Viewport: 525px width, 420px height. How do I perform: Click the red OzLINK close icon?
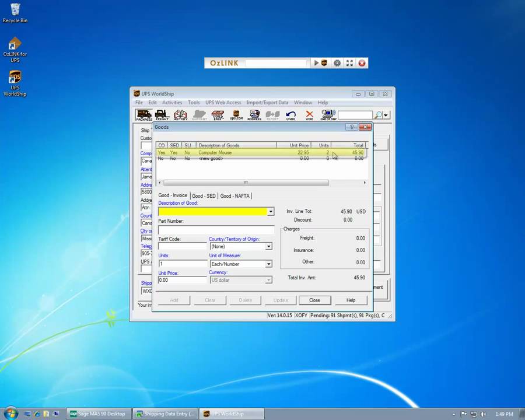pyautogui.click(x=362, y=63)
